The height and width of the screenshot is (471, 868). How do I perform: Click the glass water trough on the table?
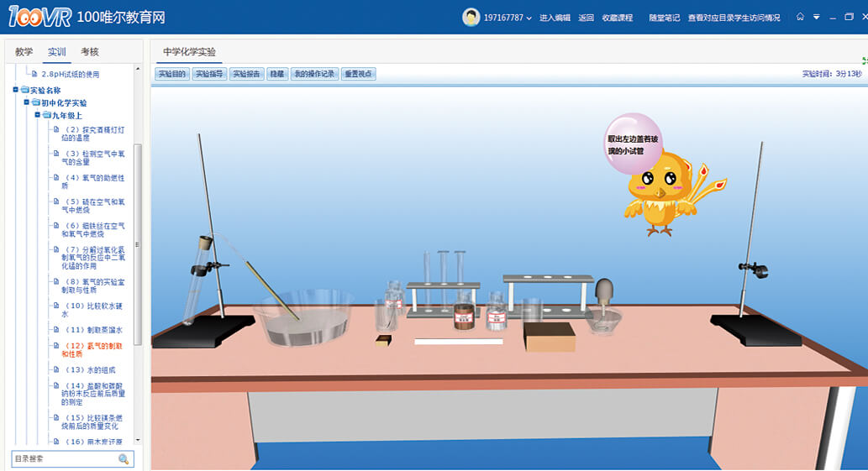click(x=302, y=319)
